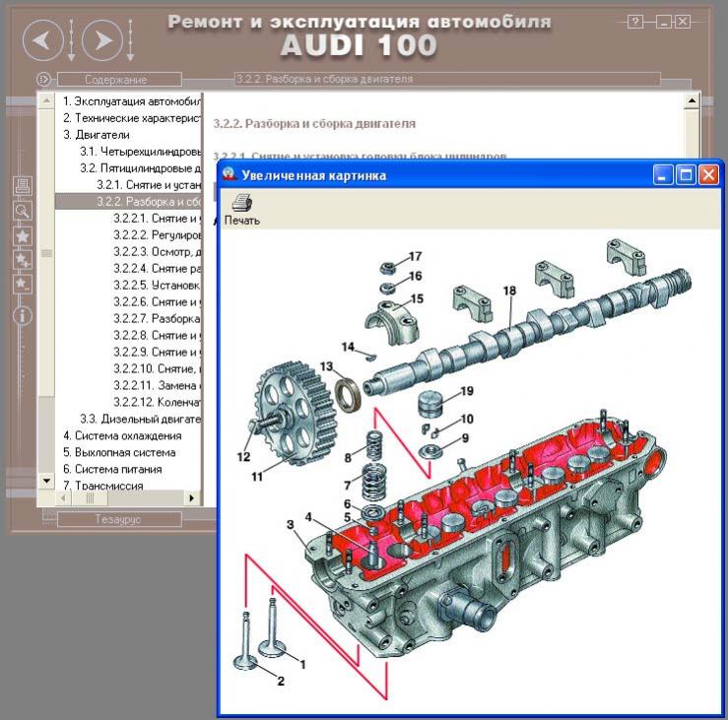The width and height of the screenshot is (728, 720).
Task: Select '2. Технические характеристики' tree item
Action: coord(131,118)
